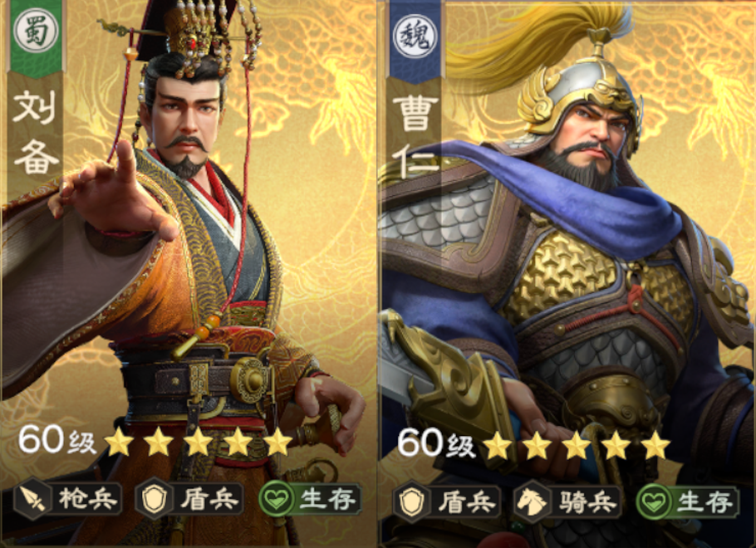Open Liu Bei's character portrait card
The height and width of the screenshot is (548, 756).
coord(189,273)
